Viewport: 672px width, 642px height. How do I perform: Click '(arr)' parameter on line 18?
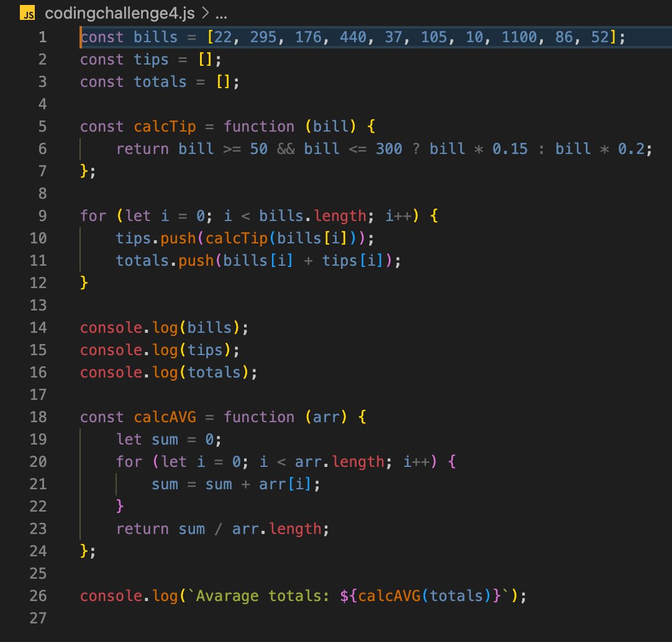click(x=325, y=417)
